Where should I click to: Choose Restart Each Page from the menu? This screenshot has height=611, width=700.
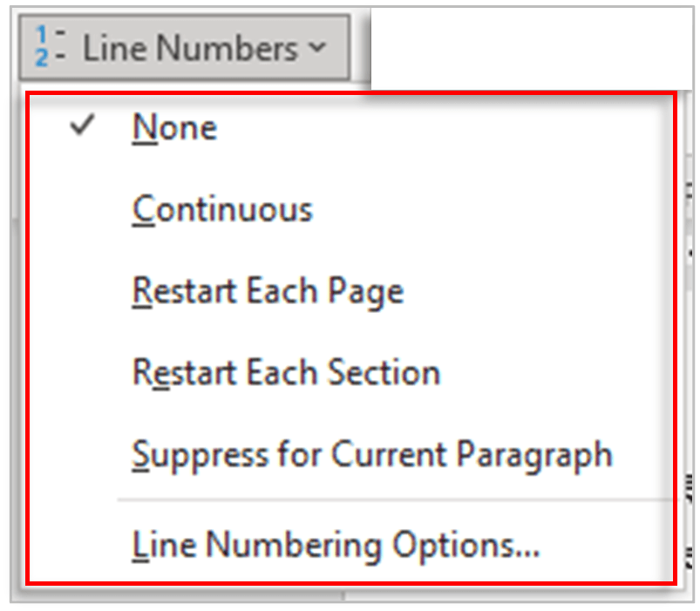pos(267,290)
